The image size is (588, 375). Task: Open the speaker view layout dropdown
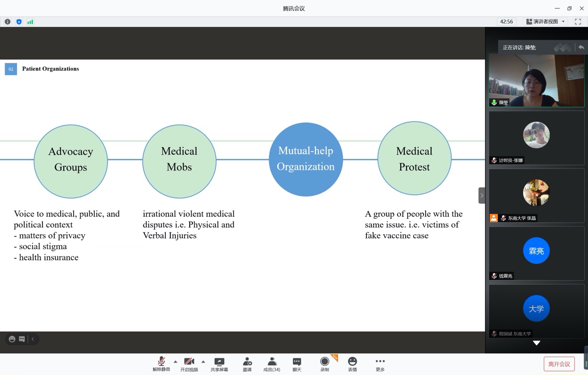[546, 22]
